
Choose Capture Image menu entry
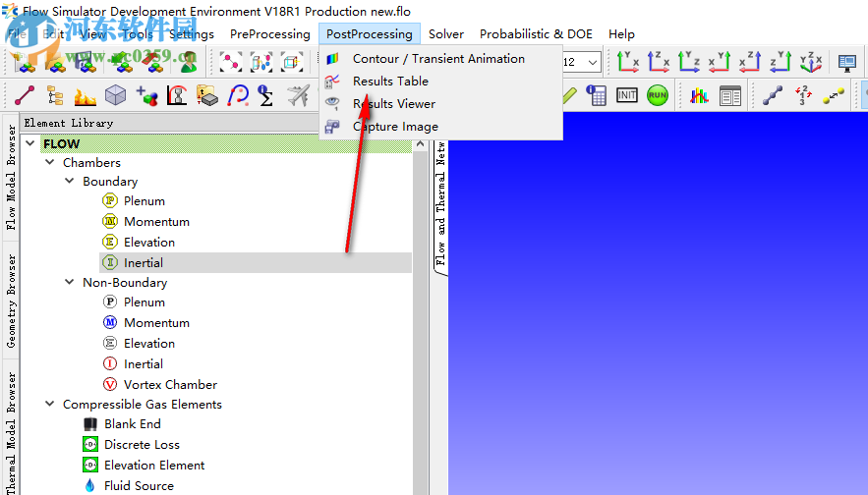click(440, 127)
